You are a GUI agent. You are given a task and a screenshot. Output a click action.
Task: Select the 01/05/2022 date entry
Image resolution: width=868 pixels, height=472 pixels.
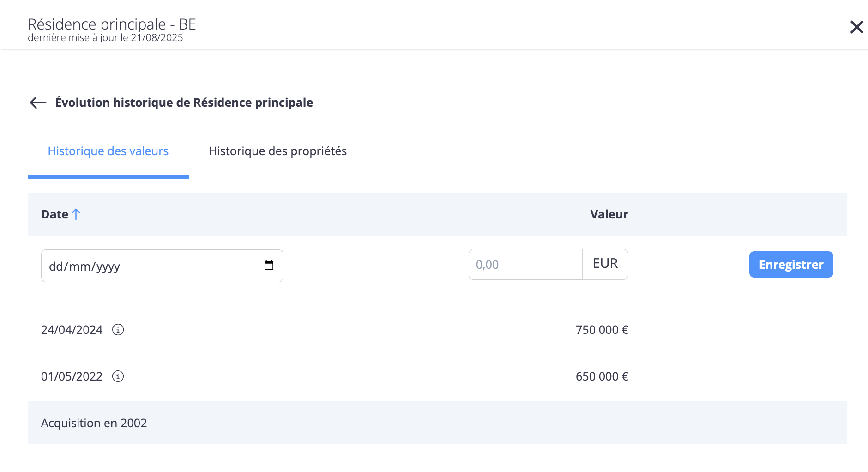click(72, 376)
